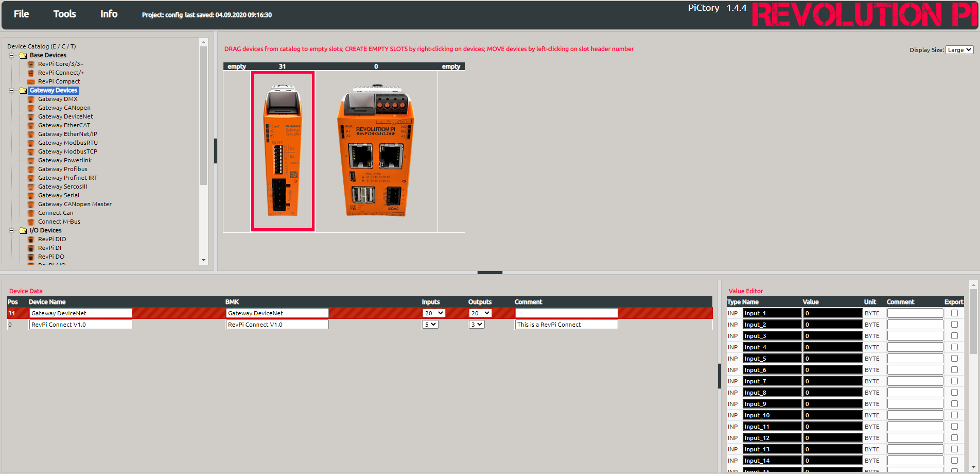The height and width of the screenshot is (474, 980).
Task: Collapse the Base Devices tree node
Action: 11,55
